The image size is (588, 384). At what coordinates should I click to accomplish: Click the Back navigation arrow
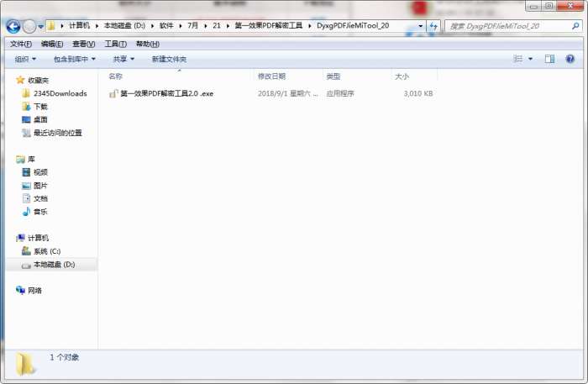pyautogui.click(x=13, y=26)
